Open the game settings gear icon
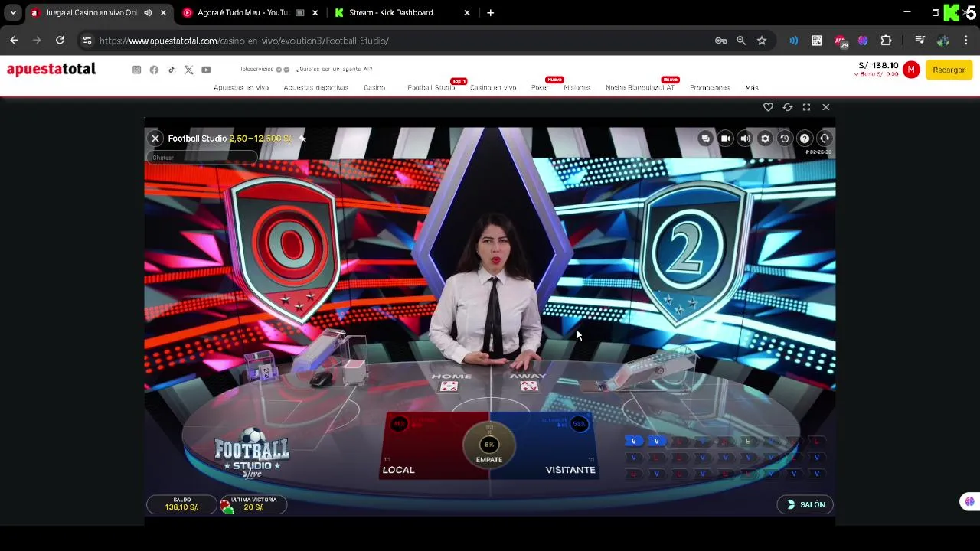 pyautogui.click(x=765, y=139)
